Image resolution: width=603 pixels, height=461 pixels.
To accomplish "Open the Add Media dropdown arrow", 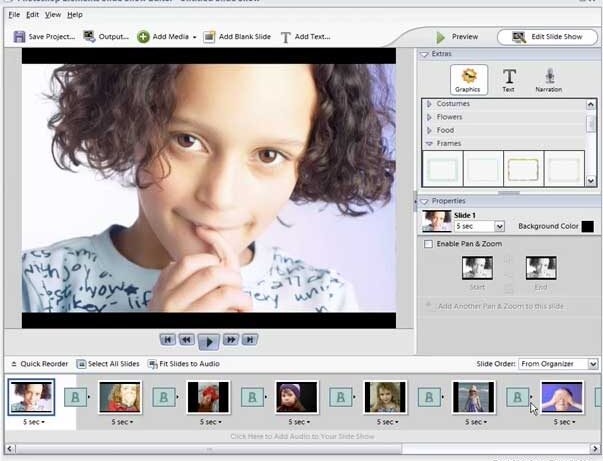I will coord(194,37).
